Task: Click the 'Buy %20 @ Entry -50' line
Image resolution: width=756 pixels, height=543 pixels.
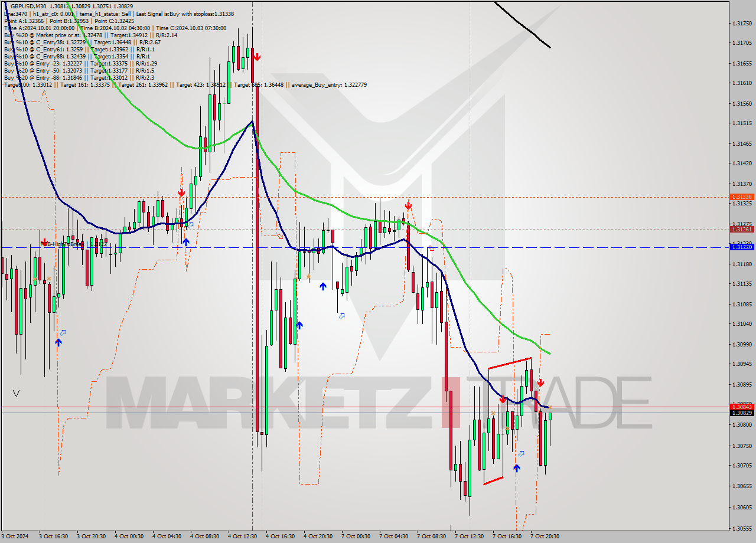Action: 79,70
